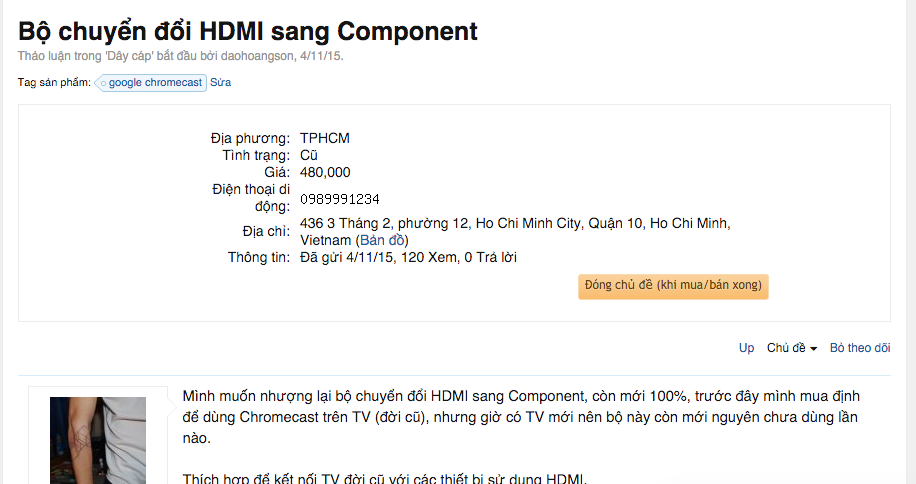Expand the Chủ đề dropdown menu
Image resolution: width=916 pixels, height=484 pixels.
[x=792, y=347]
